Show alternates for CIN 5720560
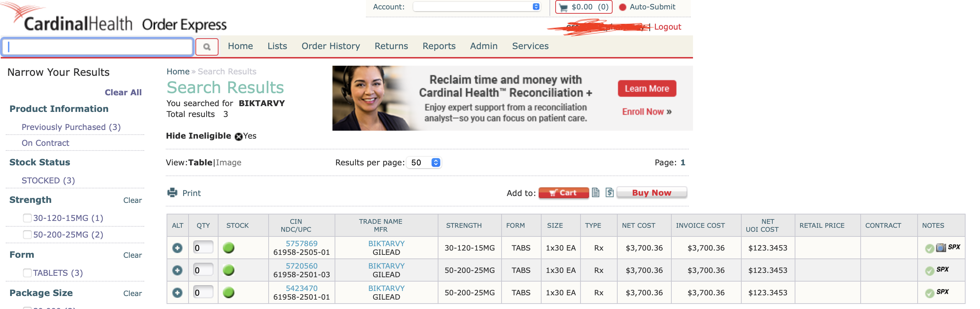The image size is (980, 309). pos(177,270)
